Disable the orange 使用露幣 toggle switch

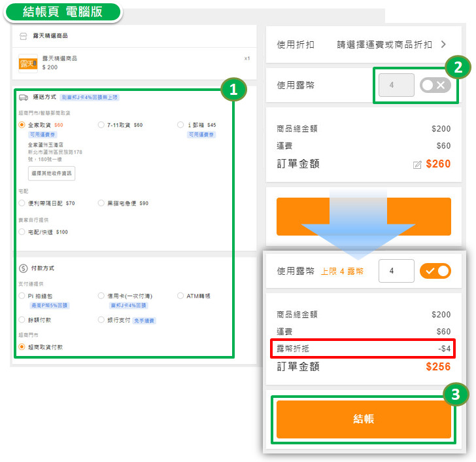pos(435,271)
